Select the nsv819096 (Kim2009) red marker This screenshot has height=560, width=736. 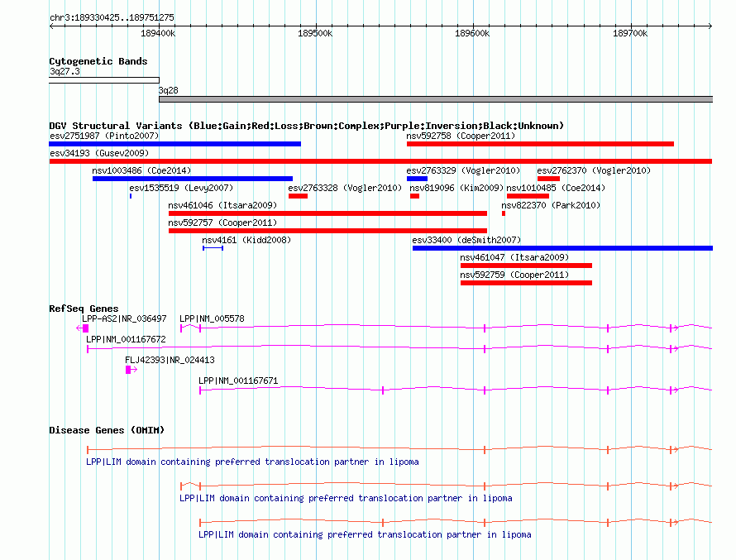pyautogui.click(x=414, y=196)
